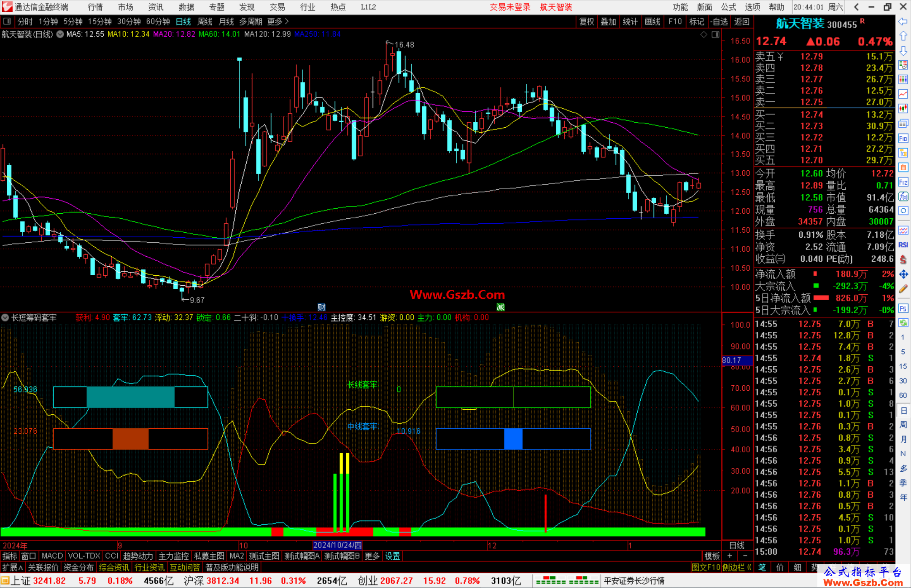Click the green refresh icon in sidebar
Viewport: 911px width, 588px height.
tap(903, 323)
